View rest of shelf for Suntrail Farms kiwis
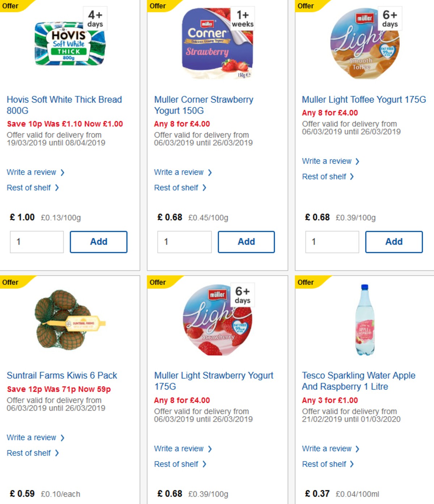This screenshot has height=504, width=434. (x=30, y=453)
